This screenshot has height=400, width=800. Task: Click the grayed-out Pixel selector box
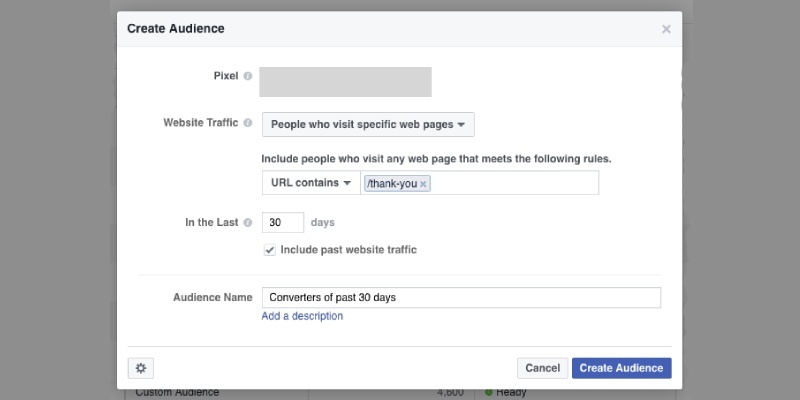point(345,82)
